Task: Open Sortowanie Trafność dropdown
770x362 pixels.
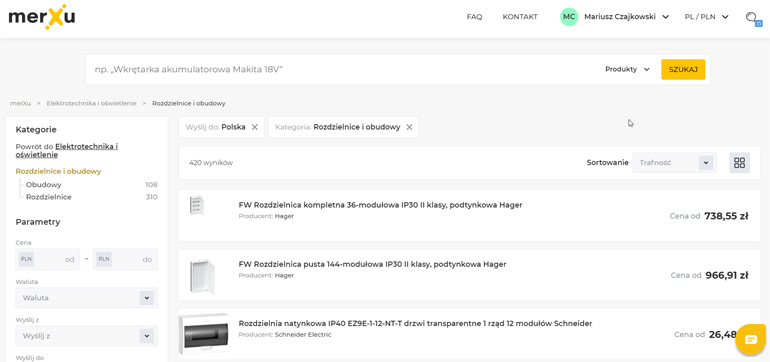Action: [x=675, y=163]
